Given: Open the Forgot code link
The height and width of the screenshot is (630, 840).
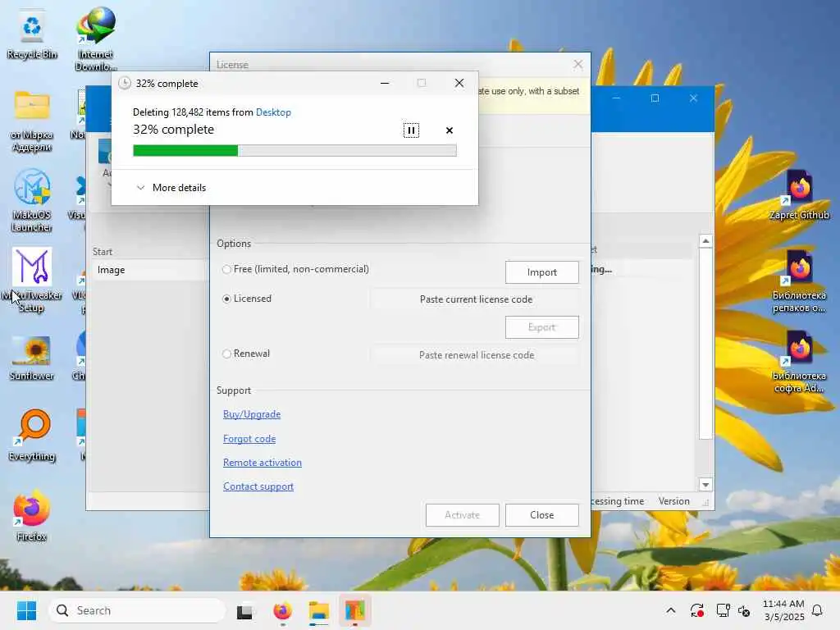Looking at the screenshot, I should point(249,439).
